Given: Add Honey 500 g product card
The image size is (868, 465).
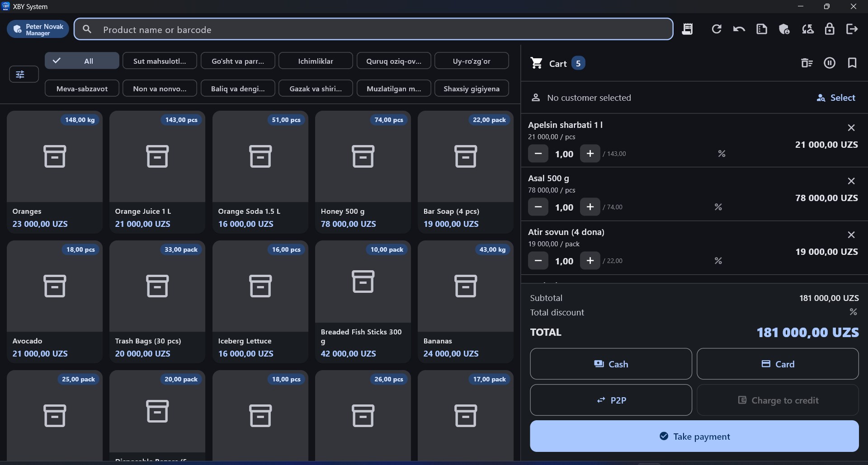Looking at the screenshot, I should coord(363,172).
